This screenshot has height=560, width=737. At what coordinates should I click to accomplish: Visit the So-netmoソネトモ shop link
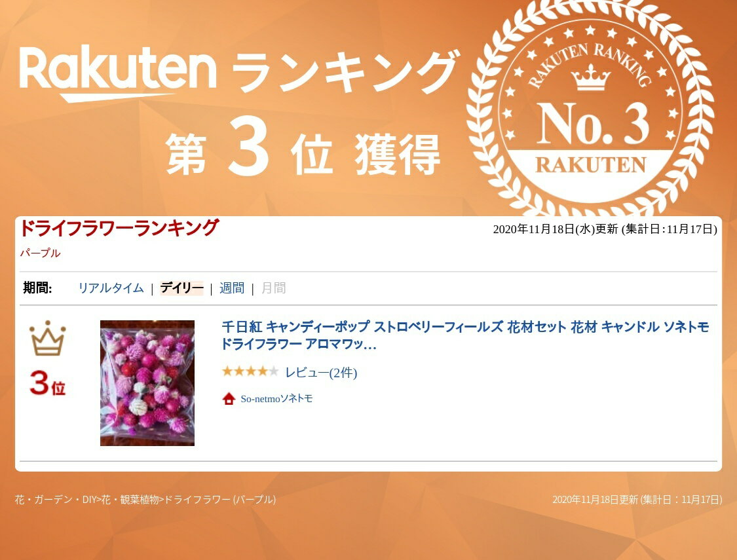[x=276, y=399]
